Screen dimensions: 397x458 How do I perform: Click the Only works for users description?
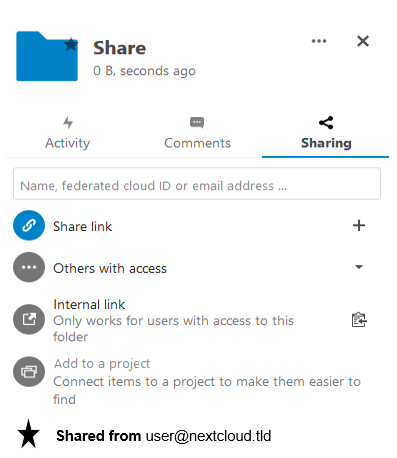(x=173, y=329)
